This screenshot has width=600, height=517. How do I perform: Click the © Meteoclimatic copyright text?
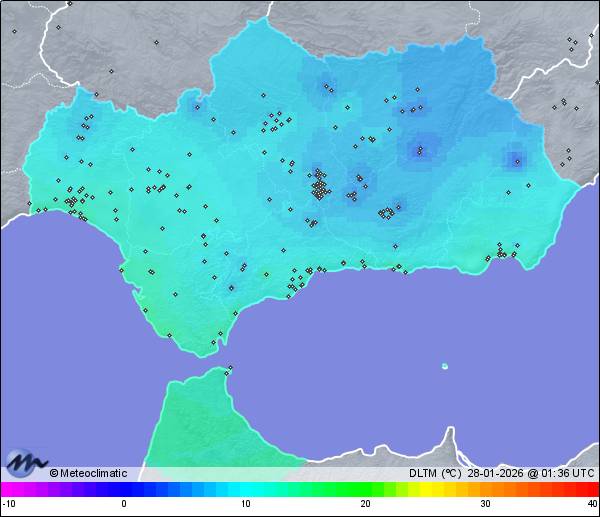coord(88,474)
